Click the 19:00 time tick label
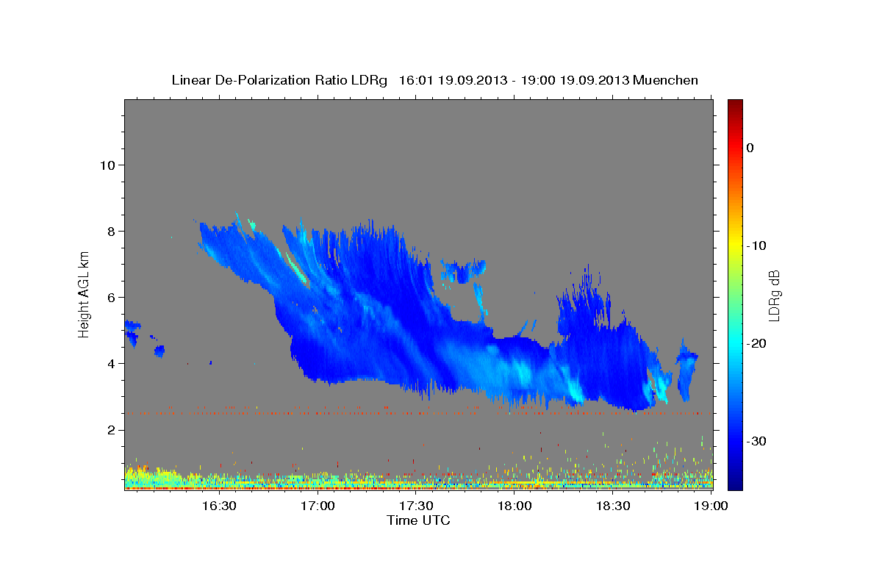 click(x=711, y=506)
